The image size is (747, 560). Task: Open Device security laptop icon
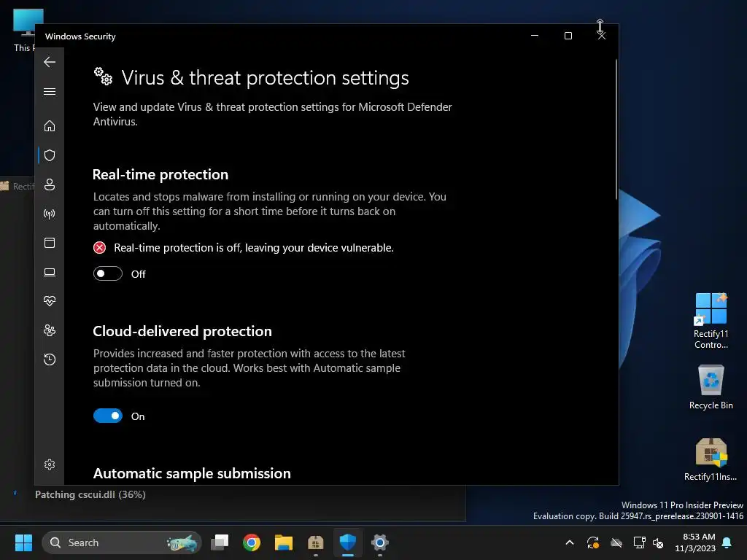tap(50, 273)
